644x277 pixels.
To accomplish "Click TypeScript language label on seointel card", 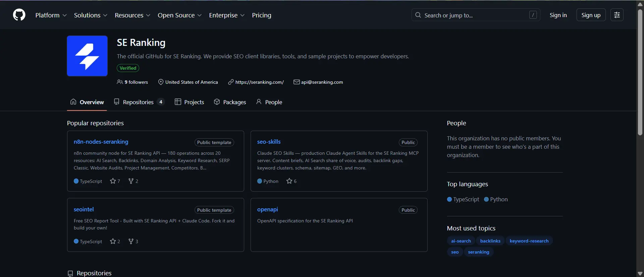I will pos(91,241).
